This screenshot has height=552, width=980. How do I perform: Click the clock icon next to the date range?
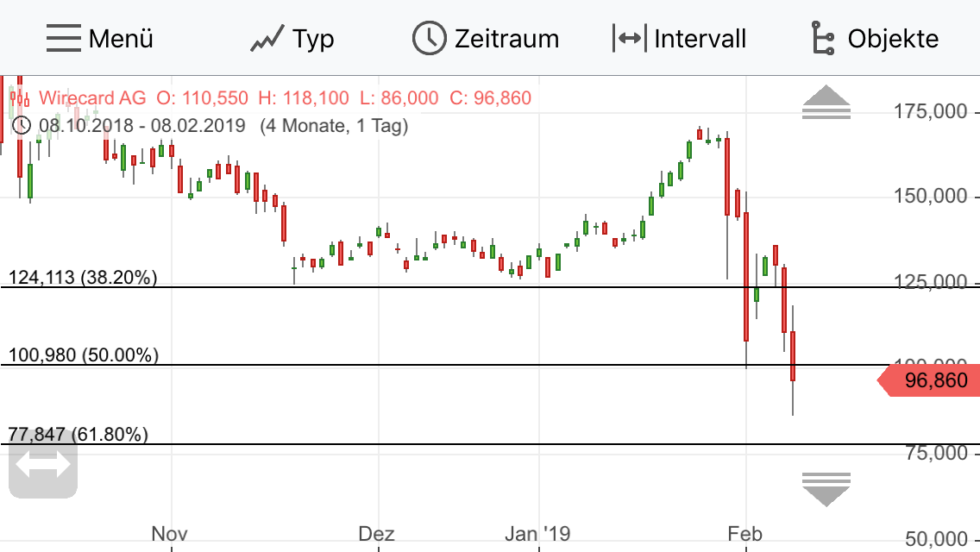(x=23, y=125)
